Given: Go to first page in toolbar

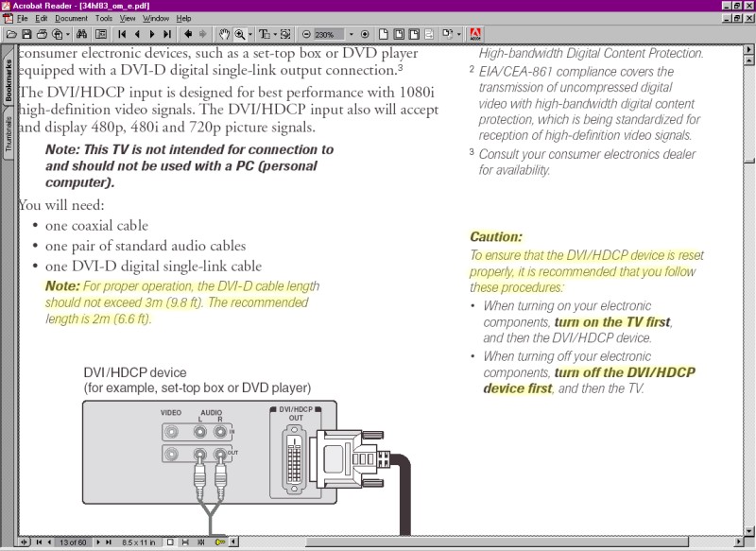Looking at the screenshot, I should (122, 34).
